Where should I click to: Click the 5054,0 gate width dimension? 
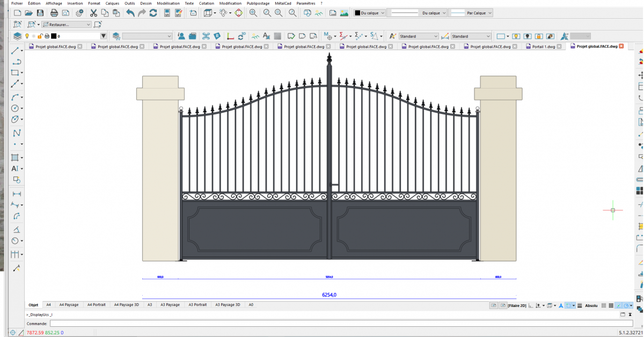coord(329,277)
